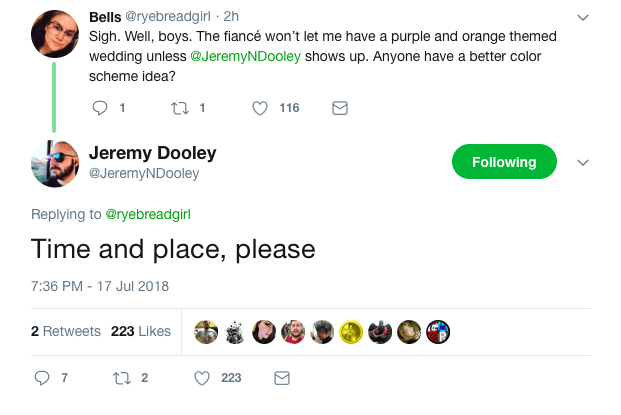The width and height of the screenshot is (621, 415).
Task: Reply to Jeremy Dooley's tweet
Action: 42,378
